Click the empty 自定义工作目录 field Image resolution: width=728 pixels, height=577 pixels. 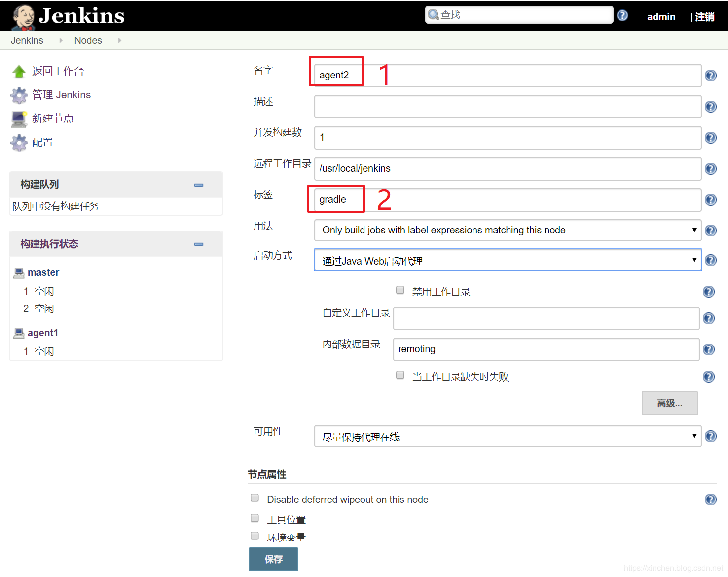pos(546,318)
